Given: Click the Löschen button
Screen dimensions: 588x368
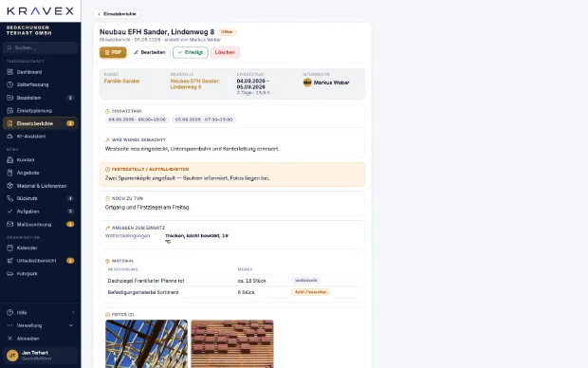Looking at the screenshot, I should [225, 52].
